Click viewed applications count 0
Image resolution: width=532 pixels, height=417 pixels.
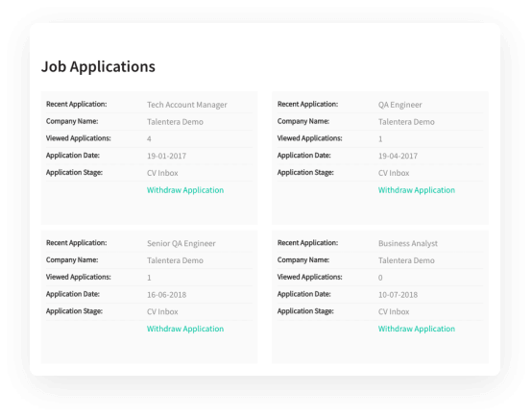[380, 278]
